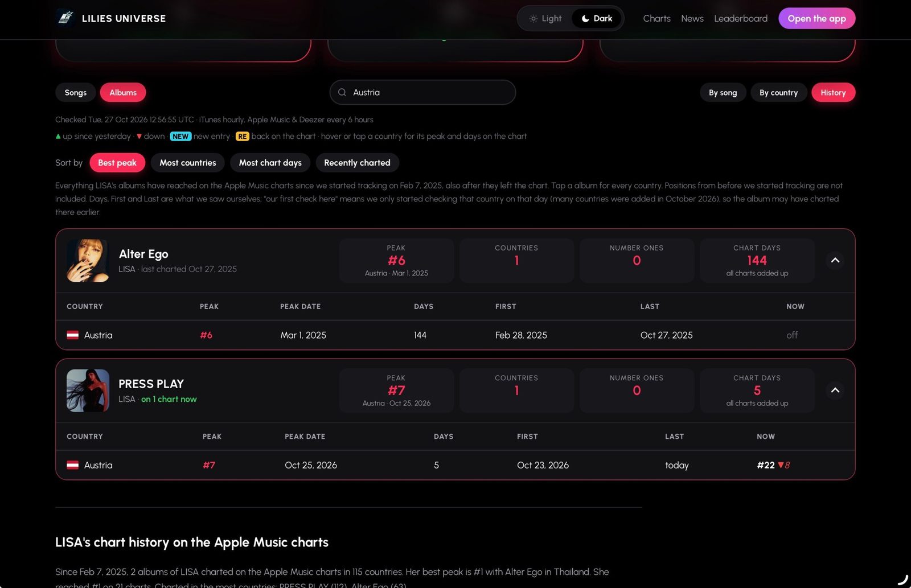
Task: Click the PRESS PLAY CHART DAYS 5 stat
Action: tap(757, 390)
